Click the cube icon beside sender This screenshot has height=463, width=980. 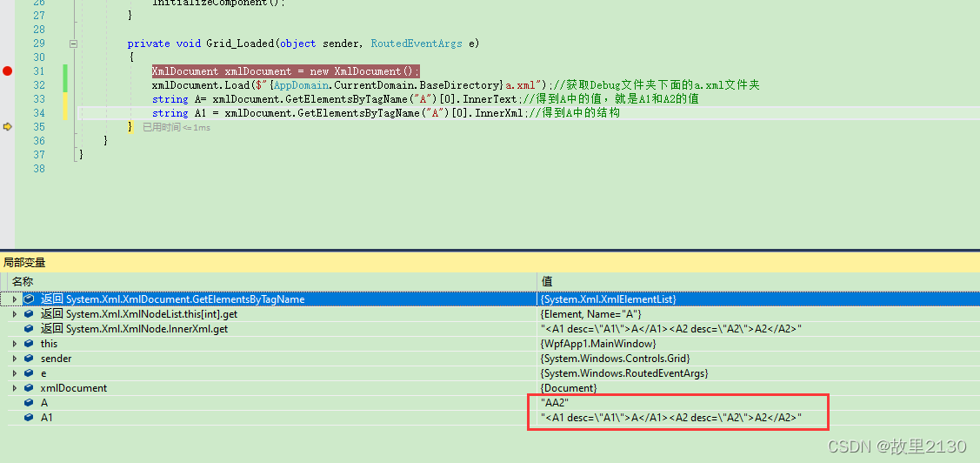pos(29,359)
